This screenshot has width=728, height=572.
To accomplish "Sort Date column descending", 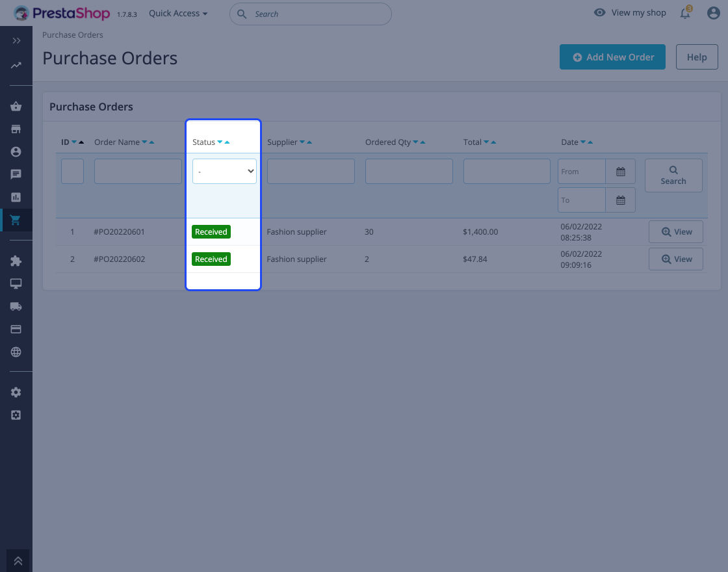I will [x=583, y=142].
